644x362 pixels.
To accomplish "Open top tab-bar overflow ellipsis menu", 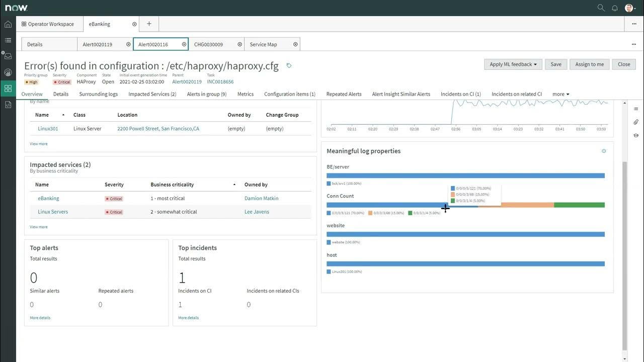I will point(633,24).
